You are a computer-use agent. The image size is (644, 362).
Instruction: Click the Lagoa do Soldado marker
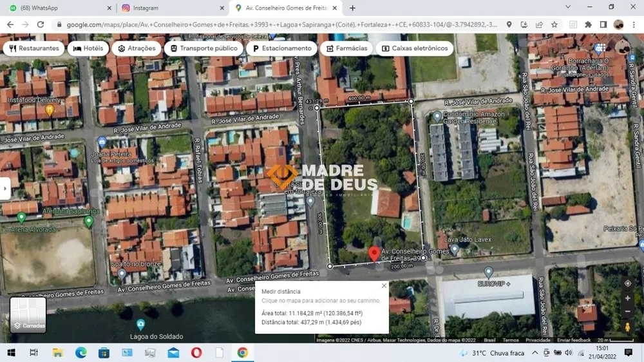[x=140, y=325]
